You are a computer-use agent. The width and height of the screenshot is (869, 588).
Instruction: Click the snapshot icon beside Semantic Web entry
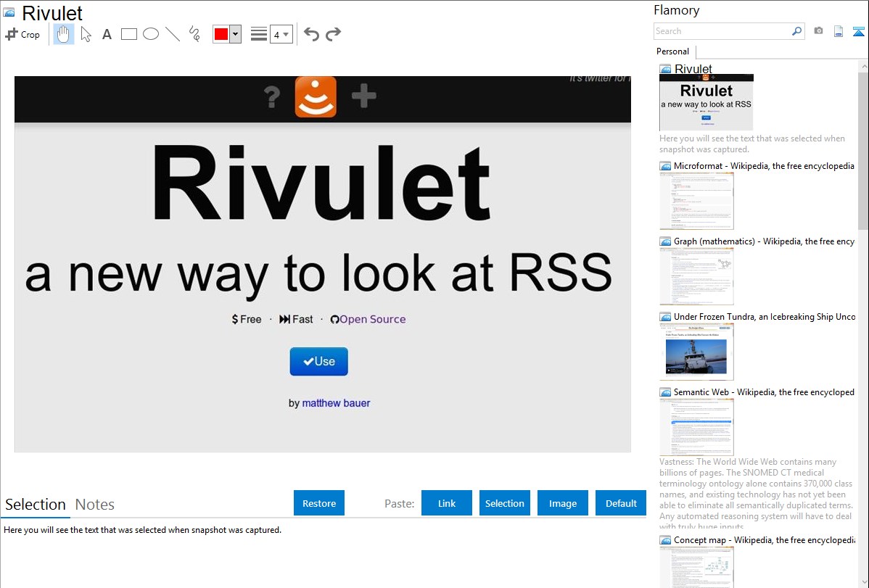[x=665, y=392]
